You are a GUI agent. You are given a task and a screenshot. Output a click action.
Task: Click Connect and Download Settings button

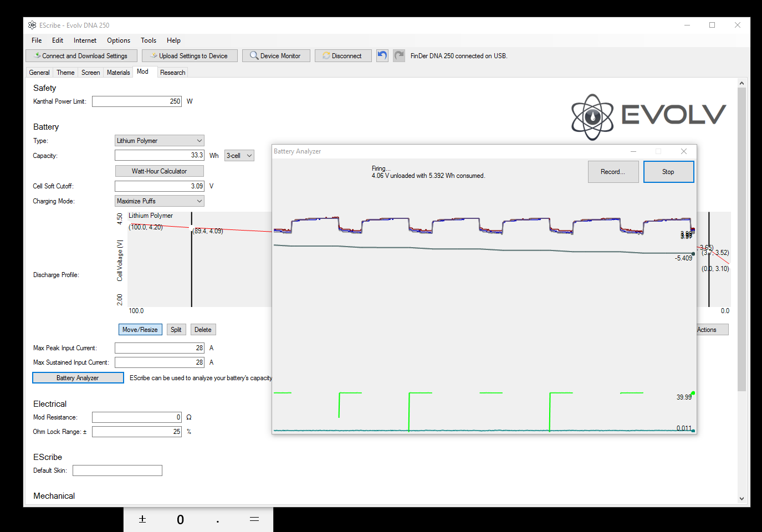tap(81, 56)
